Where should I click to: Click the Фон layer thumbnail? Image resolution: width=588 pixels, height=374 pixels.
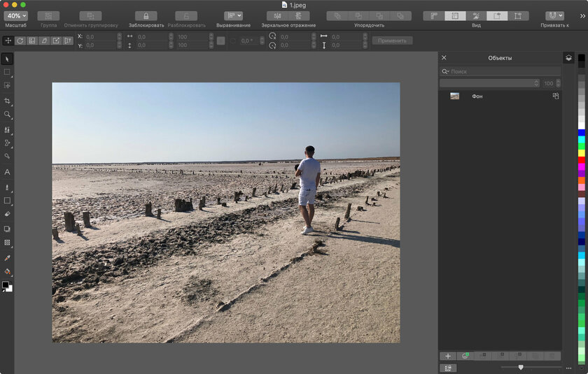pyautogui.click(x=454, y=96)
